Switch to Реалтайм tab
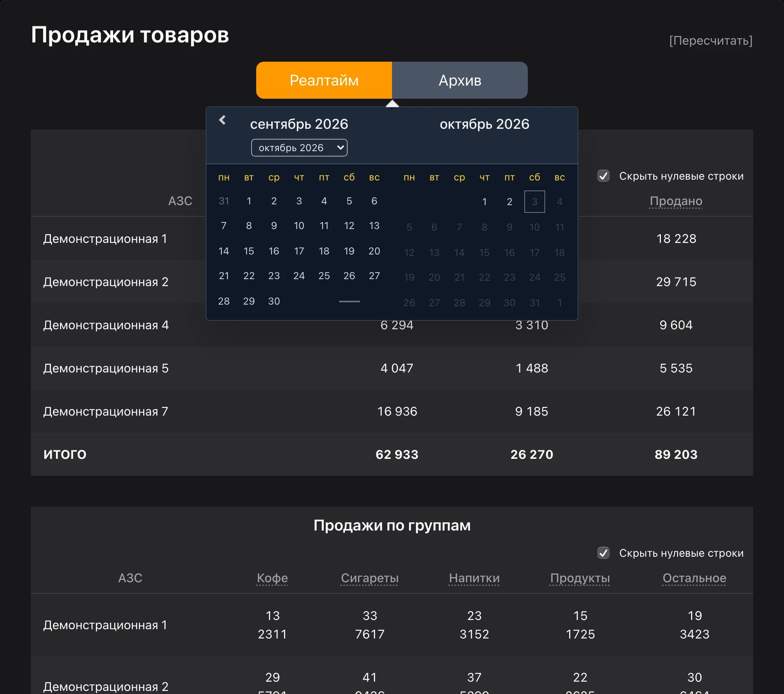784x694 pixels. [x=324, y=80]
